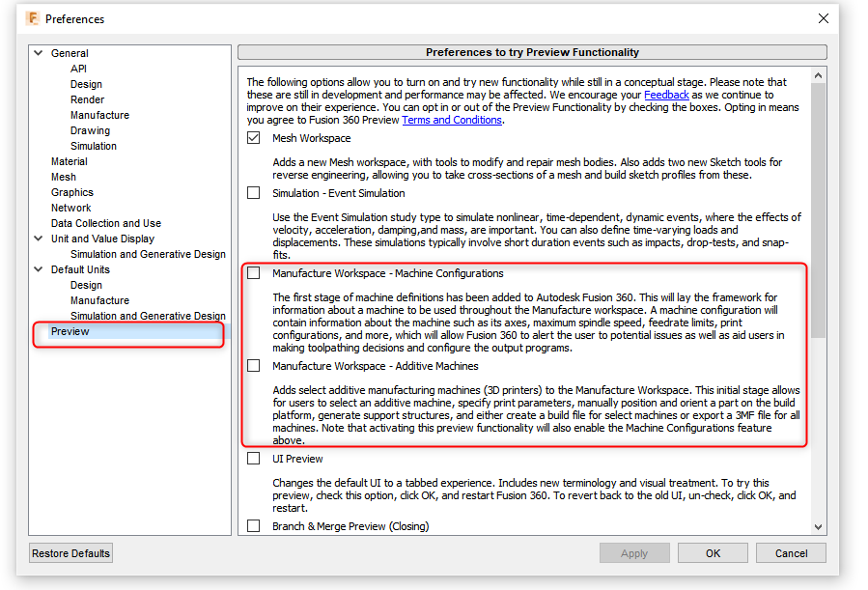Click the Manufacture Workspace - Additive Machines label

pos(376,366)
